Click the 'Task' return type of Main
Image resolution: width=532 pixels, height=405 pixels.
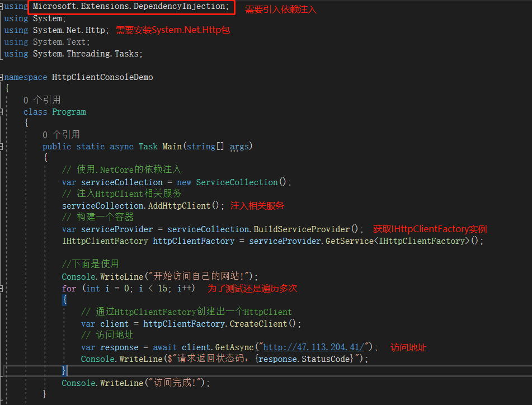point(148,147)
